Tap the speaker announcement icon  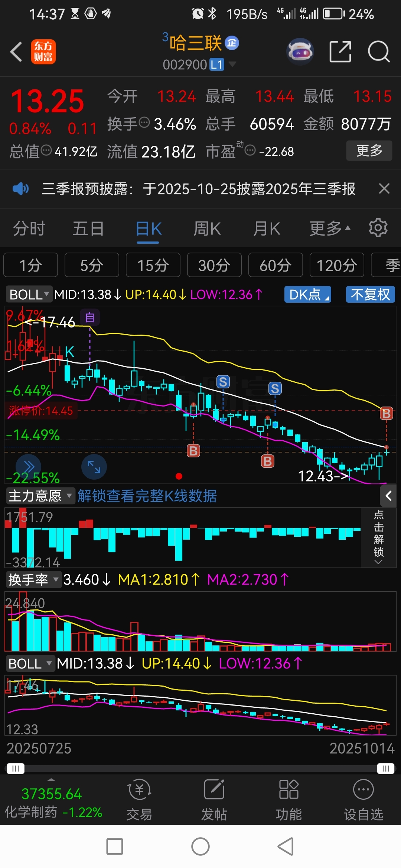[20, 189]
